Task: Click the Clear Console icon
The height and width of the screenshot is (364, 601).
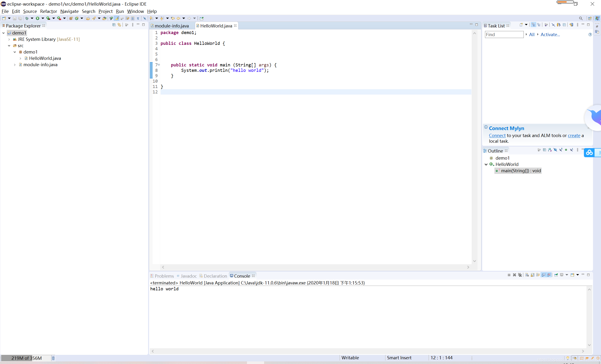Action: click(x=527, y=275)
